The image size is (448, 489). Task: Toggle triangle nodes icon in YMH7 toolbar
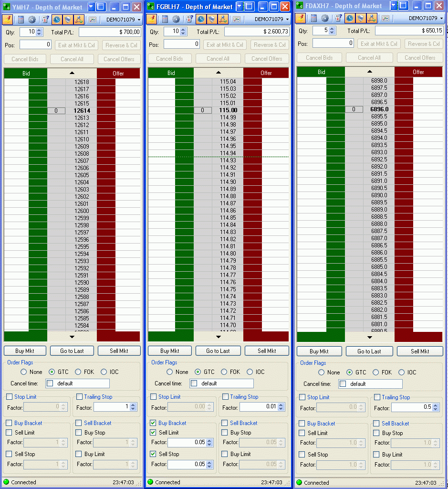(79, 20)
